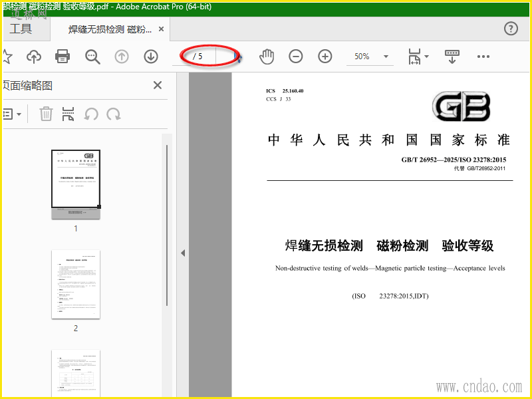The width and height of the screenshot is (532, 399).
Task: Open the more tools ellipsis
Action: 483,57
